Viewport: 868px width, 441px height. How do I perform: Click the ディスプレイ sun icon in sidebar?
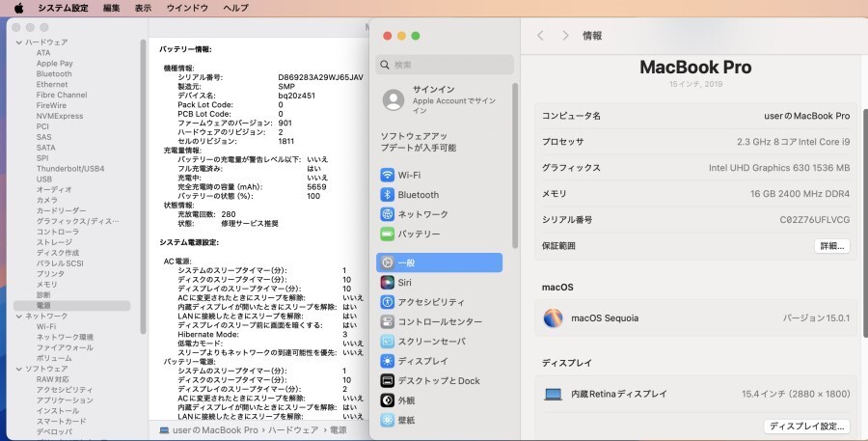click(x=388, y=361)
